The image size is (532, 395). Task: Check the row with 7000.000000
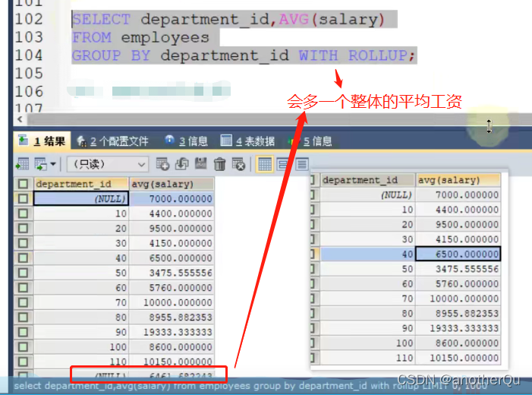click(23, 198)
